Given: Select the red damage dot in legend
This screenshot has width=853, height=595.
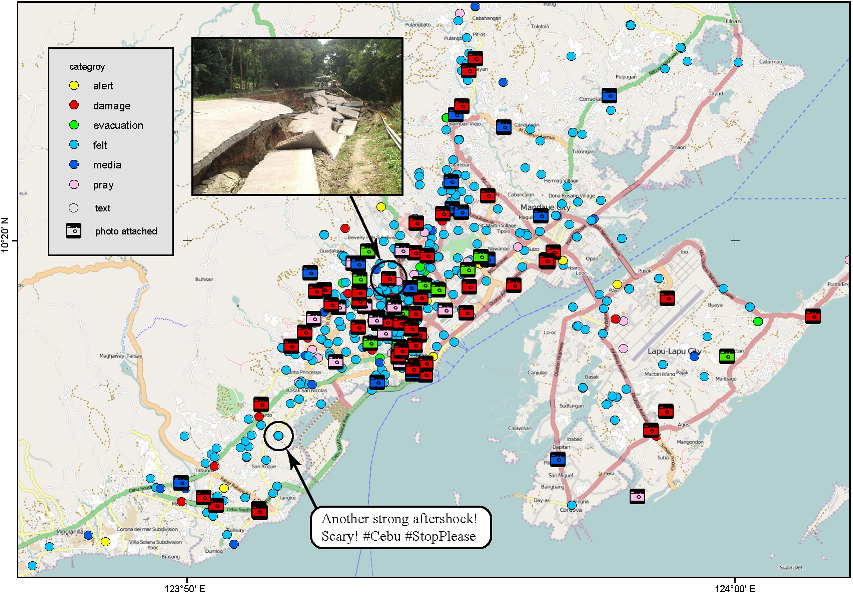Looking at the screenshot, I should click(x=74, y=105).
